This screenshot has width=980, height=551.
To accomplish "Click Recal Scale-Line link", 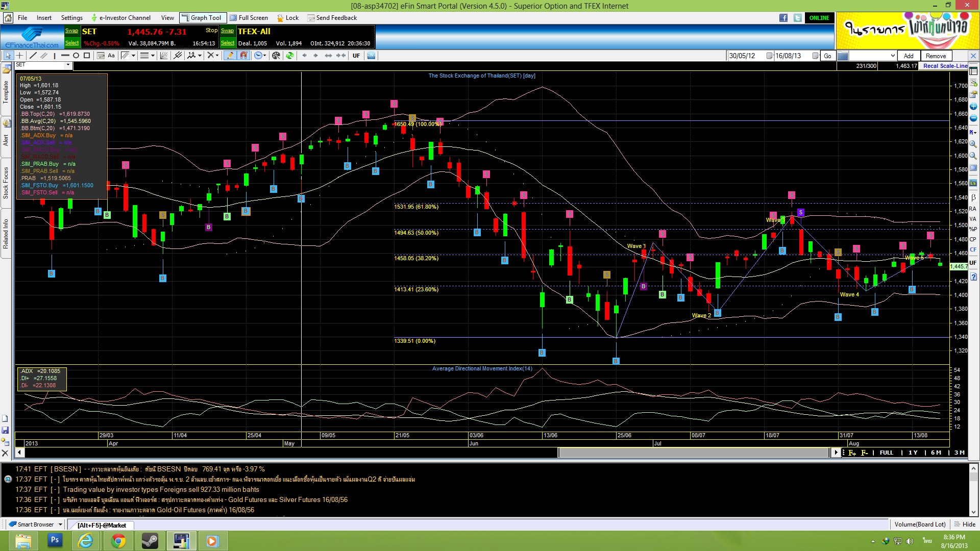I will [x=945, y=66].
